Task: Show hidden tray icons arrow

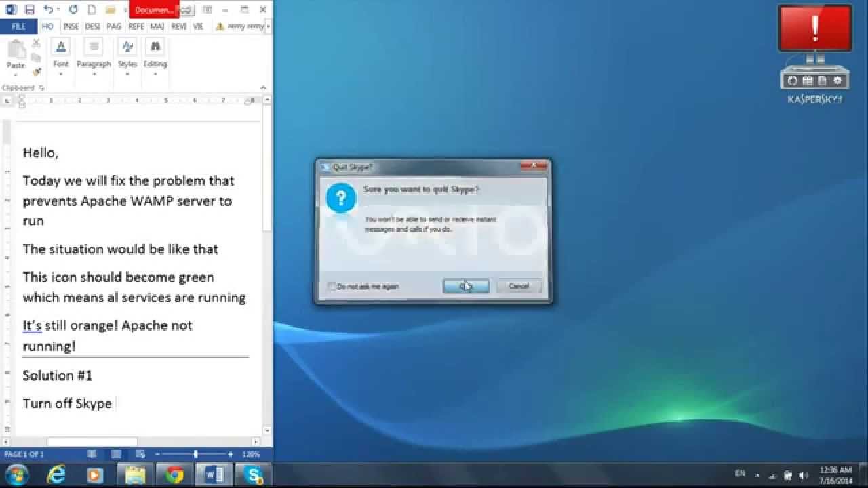Action: (757, 475)
